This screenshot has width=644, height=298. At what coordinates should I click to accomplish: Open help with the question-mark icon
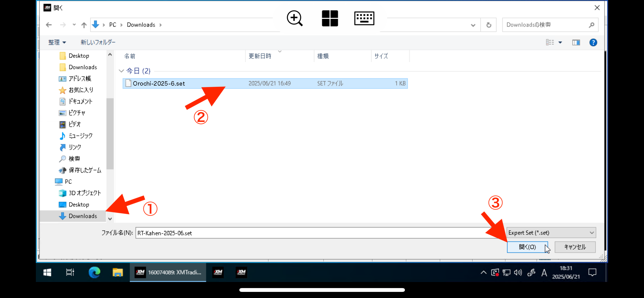(x=593, y=43)
